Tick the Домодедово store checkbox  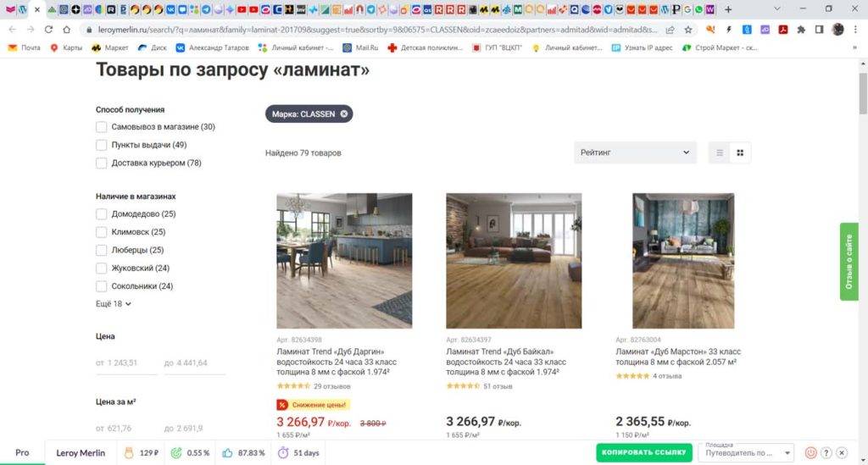(x=102, y=214)
